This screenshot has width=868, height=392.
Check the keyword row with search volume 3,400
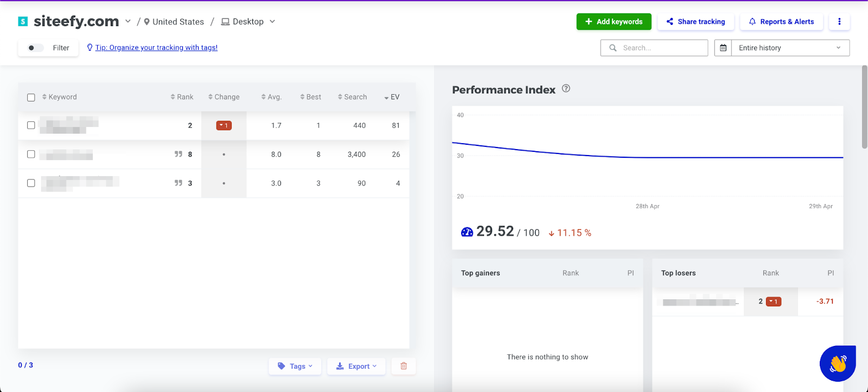coord(31,154)
